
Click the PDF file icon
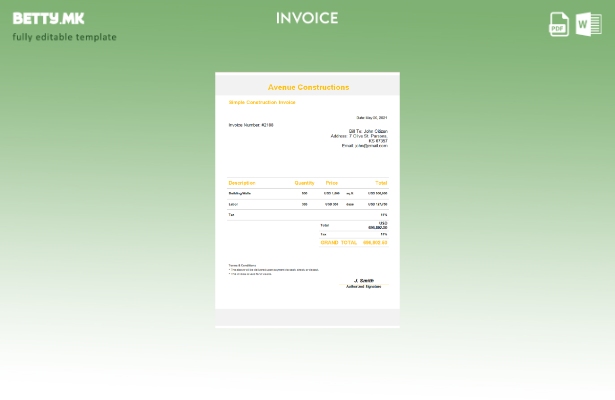point(559,24)
